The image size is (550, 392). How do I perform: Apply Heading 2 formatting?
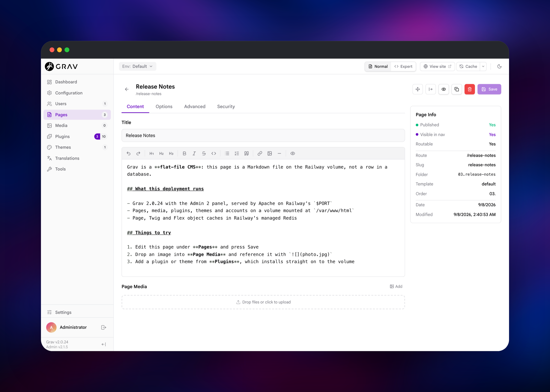tap(161, 153)
